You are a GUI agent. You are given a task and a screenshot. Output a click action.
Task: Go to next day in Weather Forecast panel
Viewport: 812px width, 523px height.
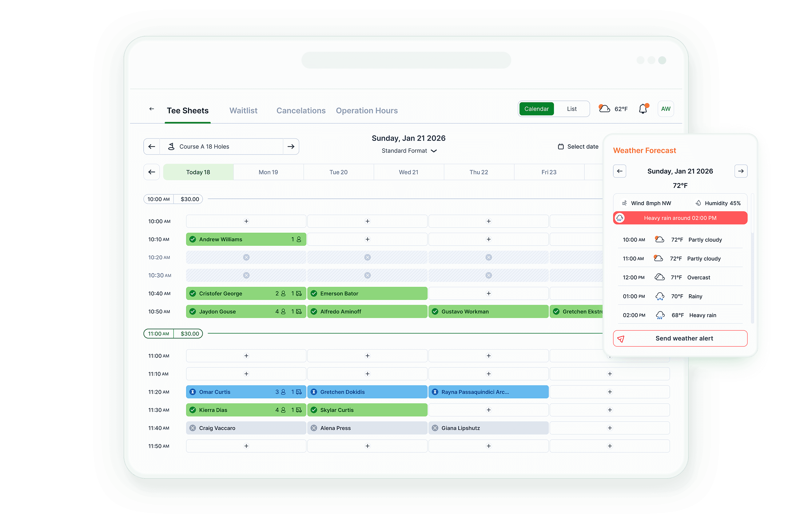pos(741,171)
